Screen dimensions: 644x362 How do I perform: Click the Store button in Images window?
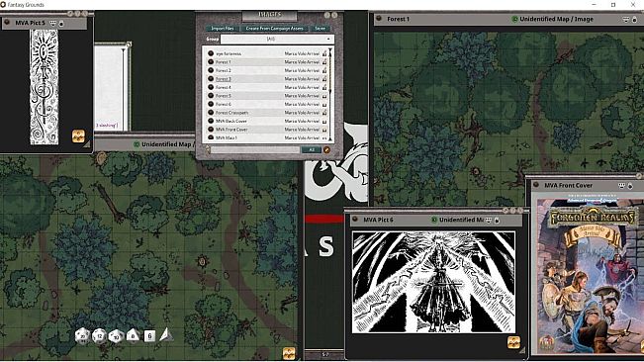[320, 29]
